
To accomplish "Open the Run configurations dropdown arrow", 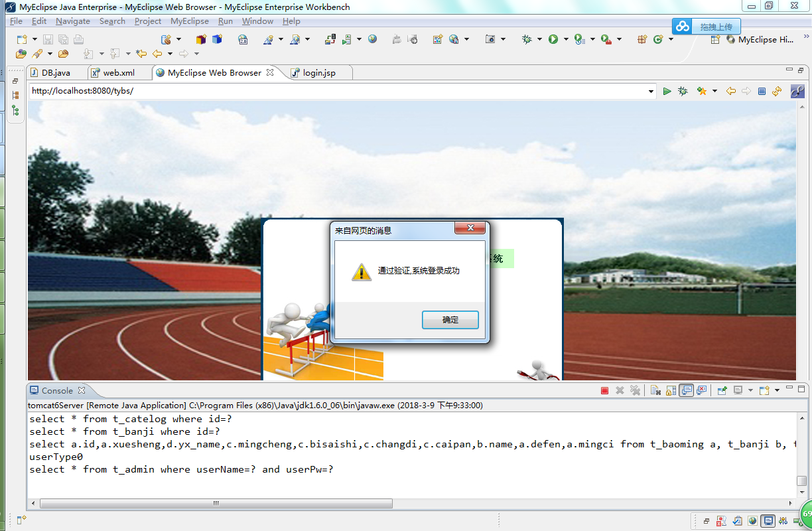I will pyautogui.click(x=566, y=39).
